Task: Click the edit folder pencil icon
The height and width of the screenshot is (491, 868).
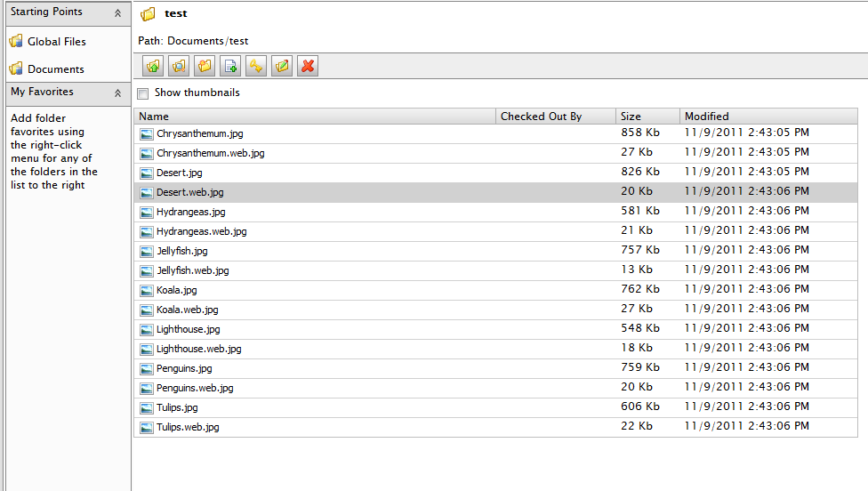Action: click(282, 66)
